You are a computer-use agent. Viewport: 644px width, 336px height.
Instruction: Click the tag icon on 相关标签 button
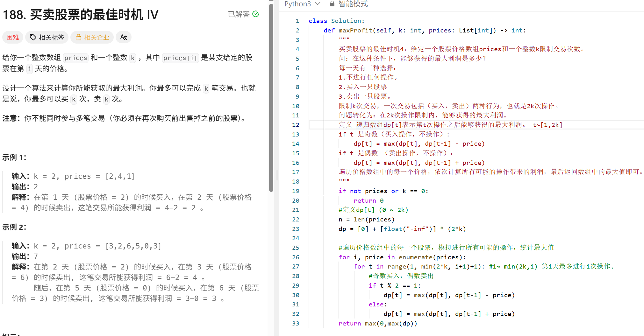33,37
